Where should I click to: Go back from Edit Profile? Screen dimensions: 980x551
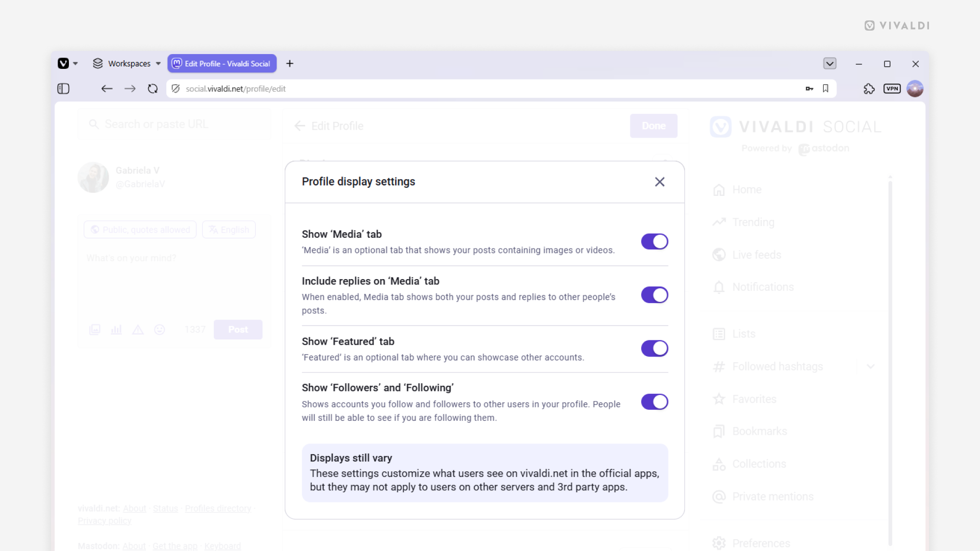[300, 126]
